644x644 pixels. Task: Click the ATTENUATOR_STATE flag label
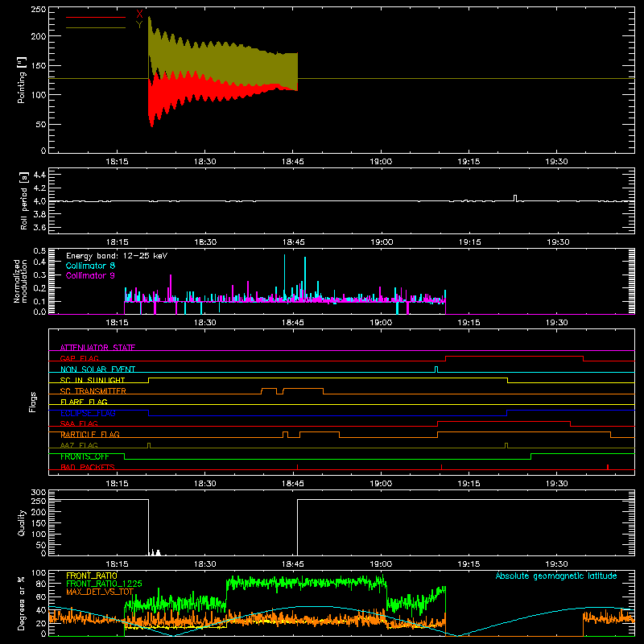(x=97, y=348)
